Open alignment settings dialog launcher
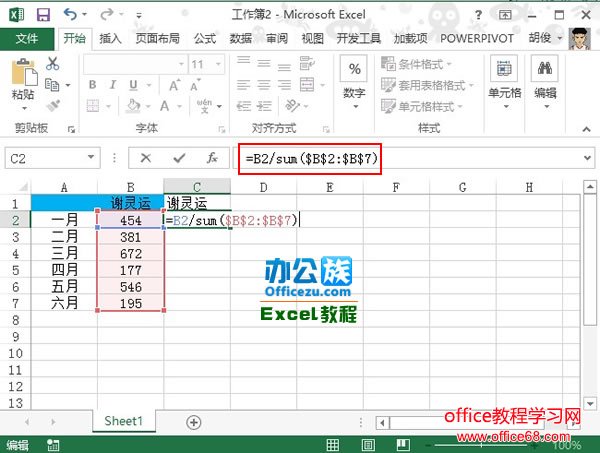600x453 pixels. tap(326, 130)
